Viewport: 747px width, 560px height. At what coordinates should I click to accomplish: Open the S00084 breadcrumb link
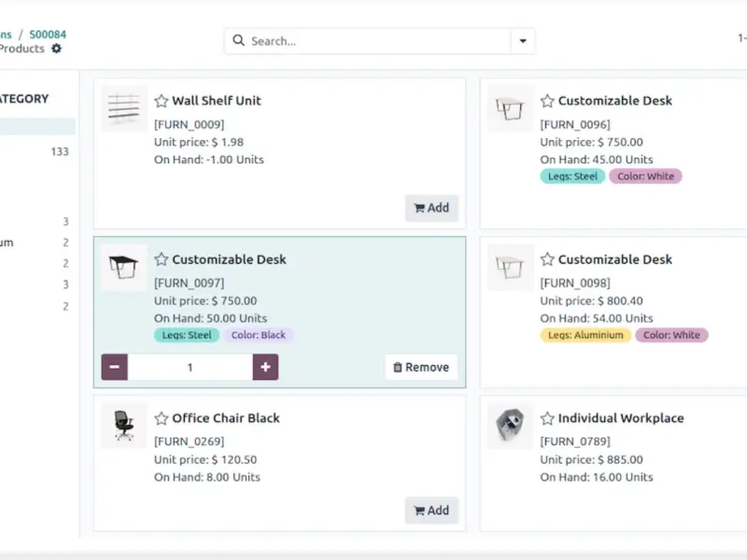48,35
